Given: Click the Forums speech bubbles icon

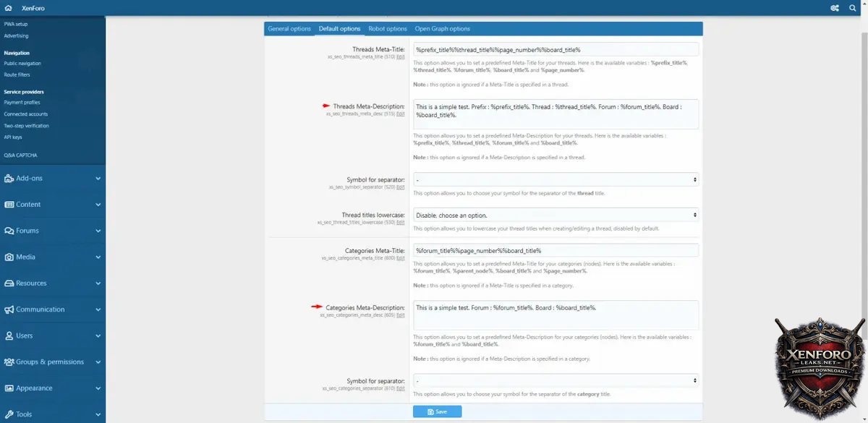Looking at the screenshot, I should point(9,231).
